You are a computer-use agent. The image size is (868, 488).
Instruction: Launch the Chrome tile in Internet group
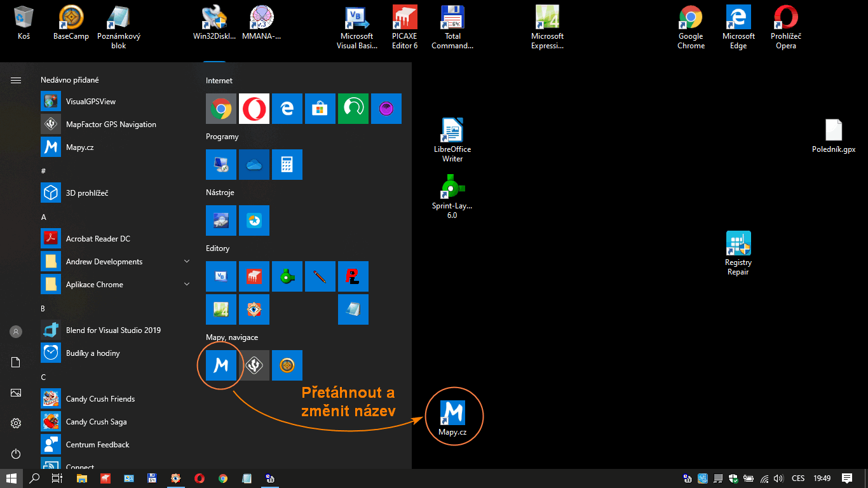click(x=221, y=109)
